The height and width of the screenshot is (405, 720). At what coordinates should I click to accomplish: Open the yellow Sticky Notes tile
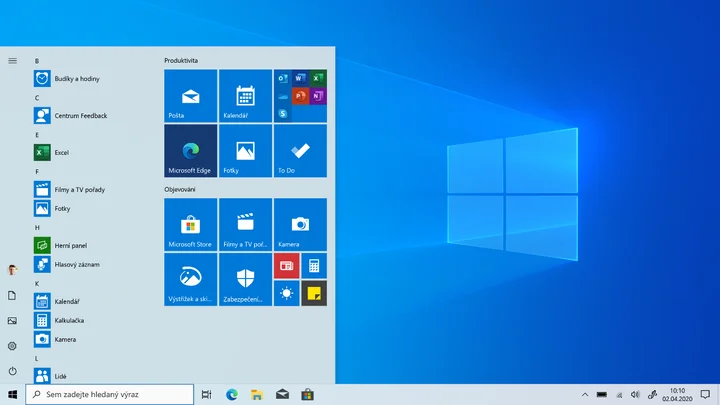point(314,293)
